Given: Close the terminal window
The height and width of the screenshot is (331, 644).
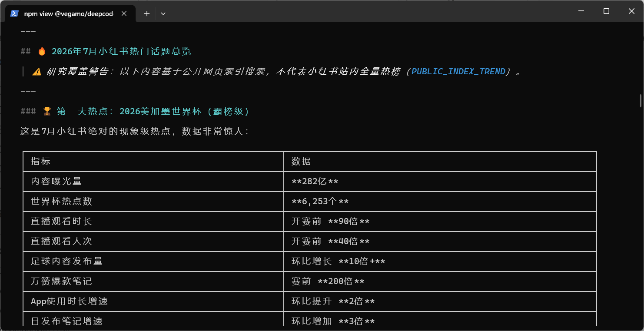Looking at the screenshot, I should click(631, 11).
